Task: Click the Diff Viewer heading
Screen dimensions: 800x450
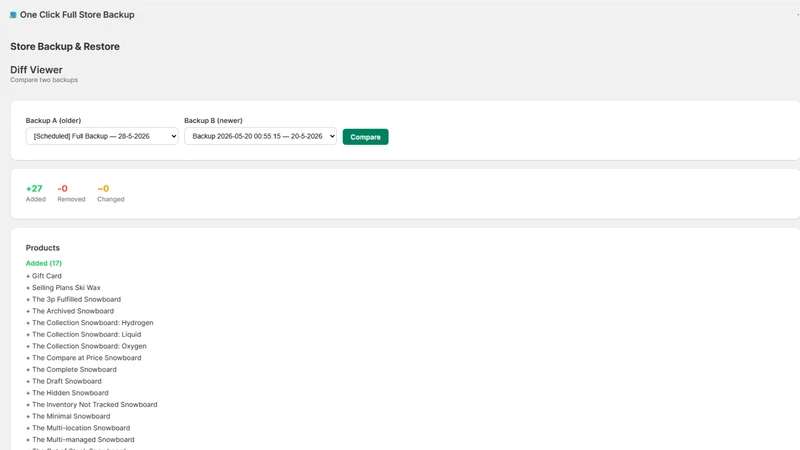Action: 36,70
